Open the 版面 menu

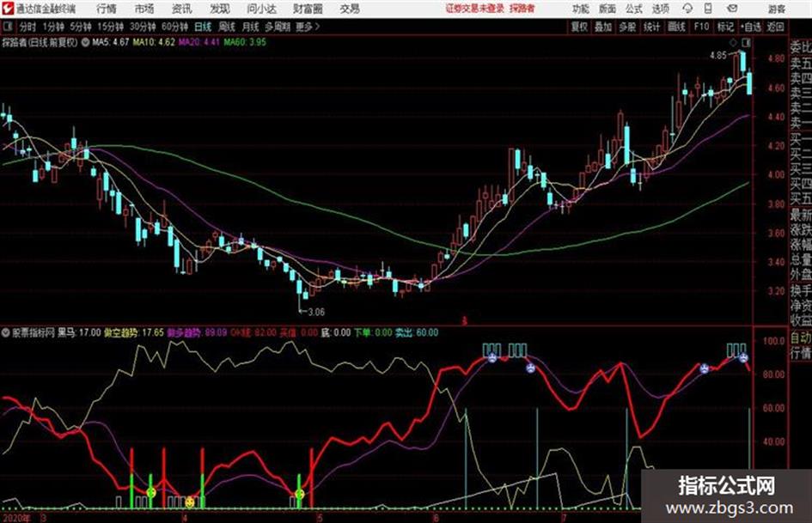point(607,9)
